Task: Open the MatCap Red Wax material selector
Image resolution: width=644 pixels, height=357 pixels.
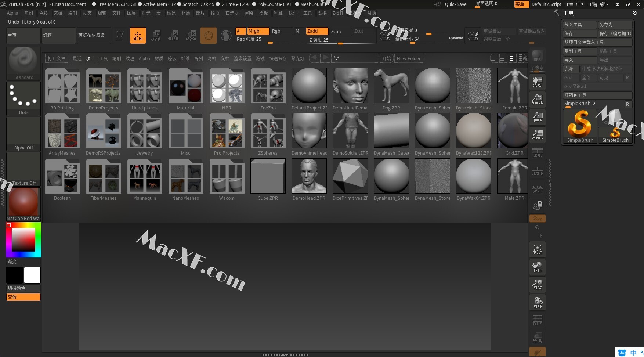Action: (23, 204)
